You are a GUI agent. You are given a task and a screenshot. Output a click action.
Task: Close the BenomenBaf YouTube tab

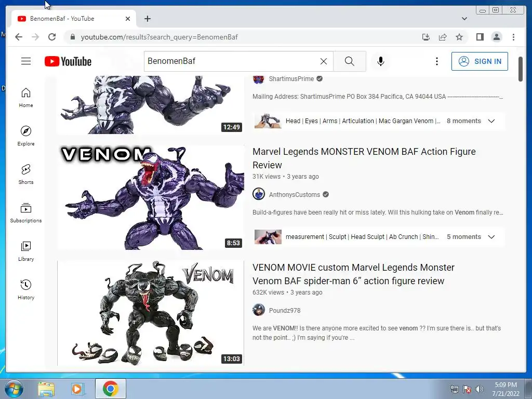[x=128, y=19]
